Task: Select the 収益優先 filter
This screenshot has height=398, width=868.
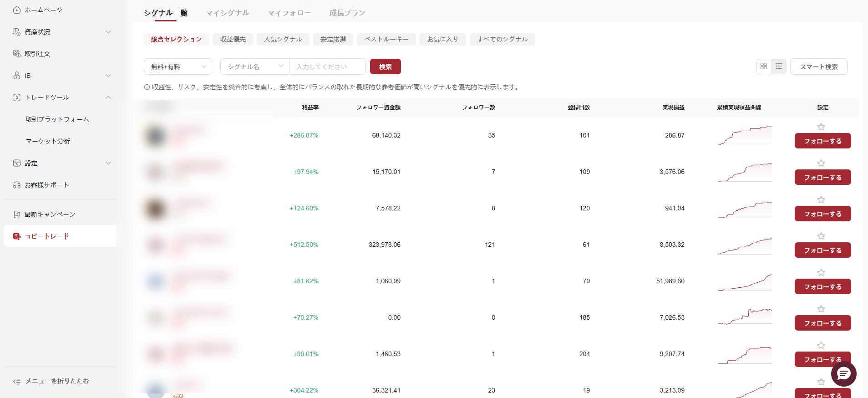Action: click(x=233, y=39)
